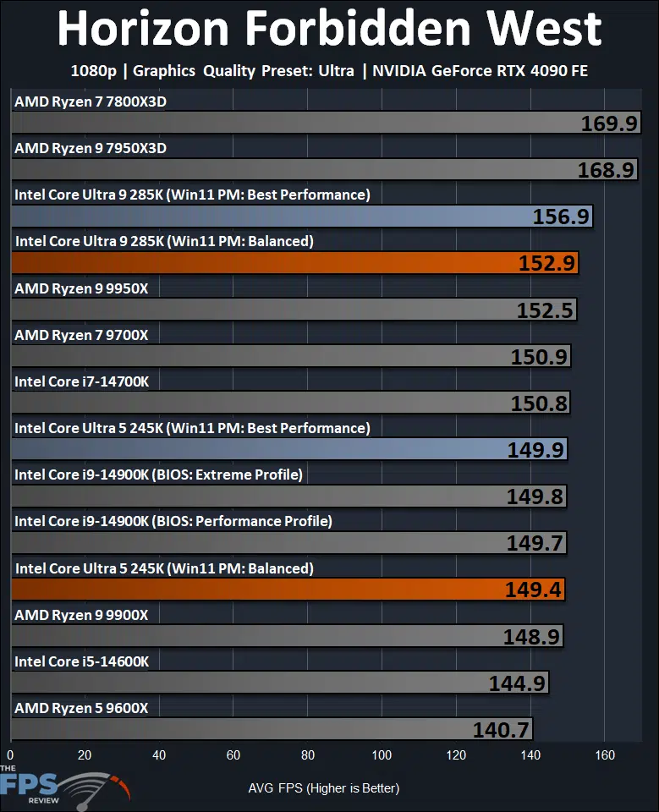Image resolution: width=659 pixels, height=812 pixels.
Task: Click the 156.9 FPS value
Action: click(x=561, y=217)
